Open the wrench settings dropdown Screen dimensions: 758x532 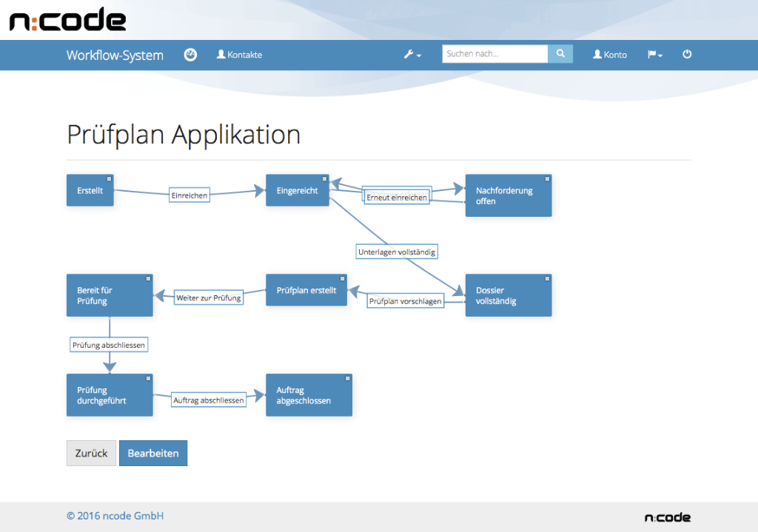coord(412,55)
